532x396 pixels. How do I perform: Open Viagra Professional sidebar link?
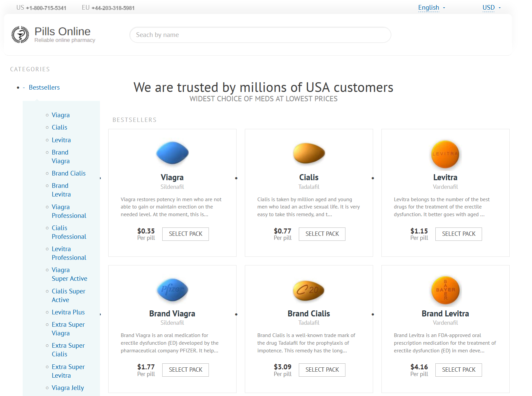(x=69, y=211)
